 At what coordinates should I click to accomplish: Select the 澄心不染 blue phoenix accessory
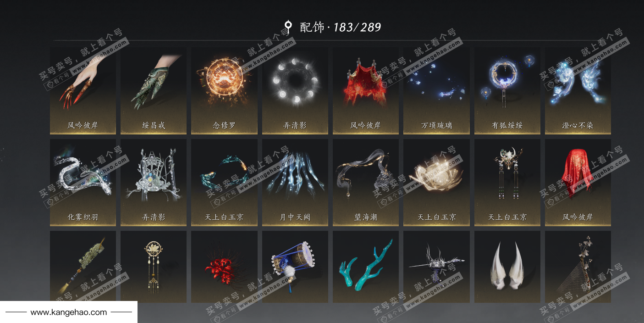578,91
